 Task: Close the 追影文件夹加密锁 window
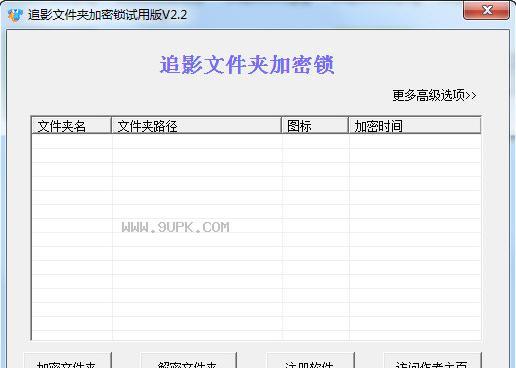tap(486, 10)
